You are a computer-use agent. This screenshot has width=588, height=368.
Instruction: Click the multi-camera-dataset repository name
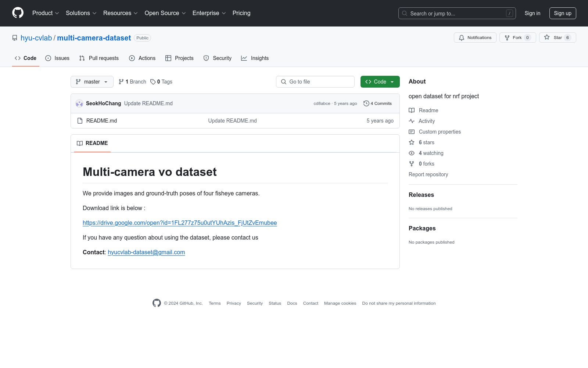[94, 38]
